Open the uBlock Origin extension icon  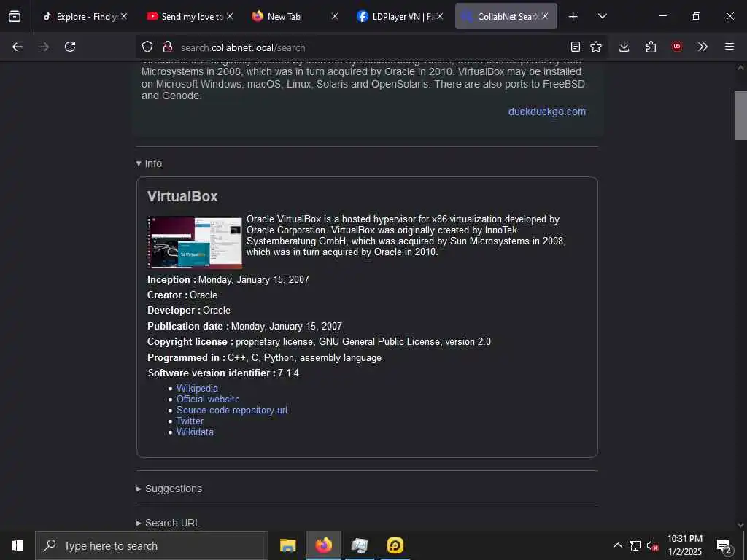point(677,47)
